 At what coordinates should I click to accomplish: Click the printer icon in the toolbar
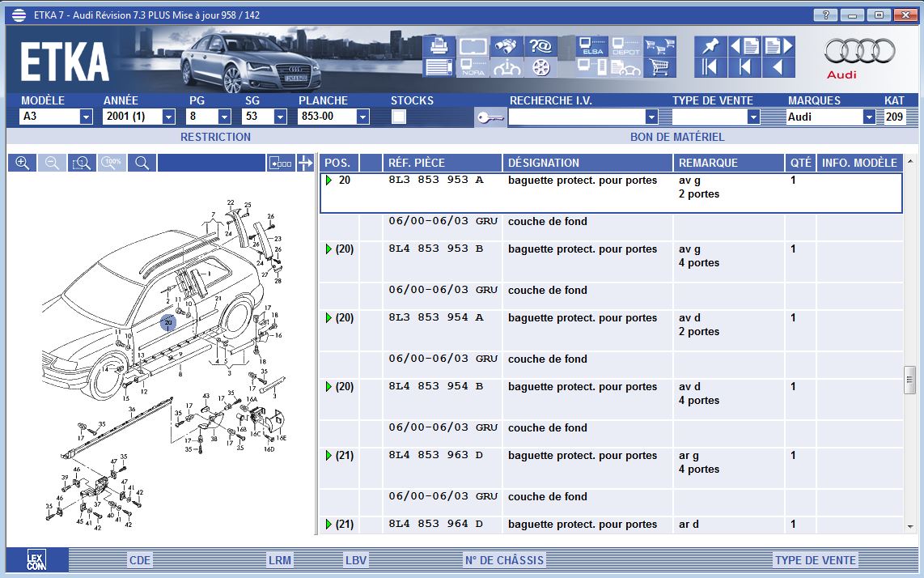tap(438, 46)
